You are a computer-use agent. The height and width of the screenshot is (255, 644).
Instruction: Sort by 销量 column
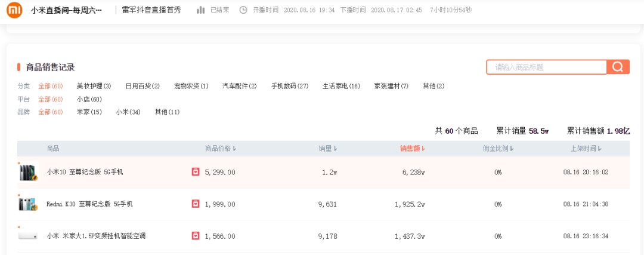328,149
